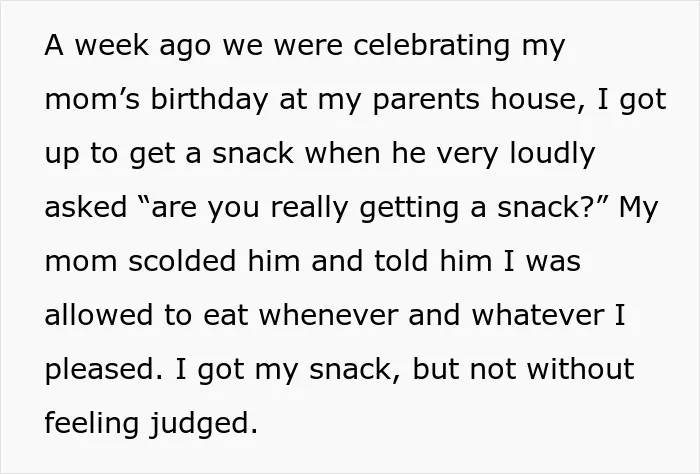Click the word "whenever"
This screenshot has height=474, width=700.
click(x=329, y=315)
